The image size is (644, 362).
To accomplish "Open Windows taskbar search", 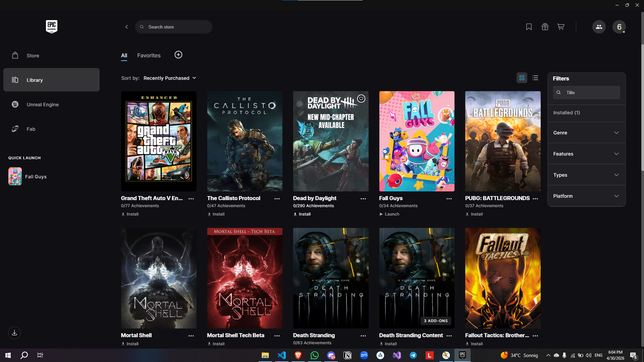I will (24, 355).
